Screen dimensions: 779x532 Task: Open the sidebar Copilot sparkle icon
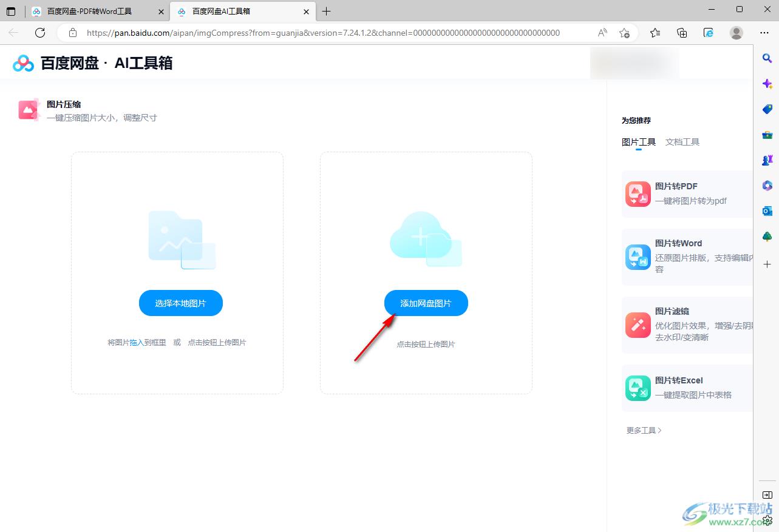(767, 84)
